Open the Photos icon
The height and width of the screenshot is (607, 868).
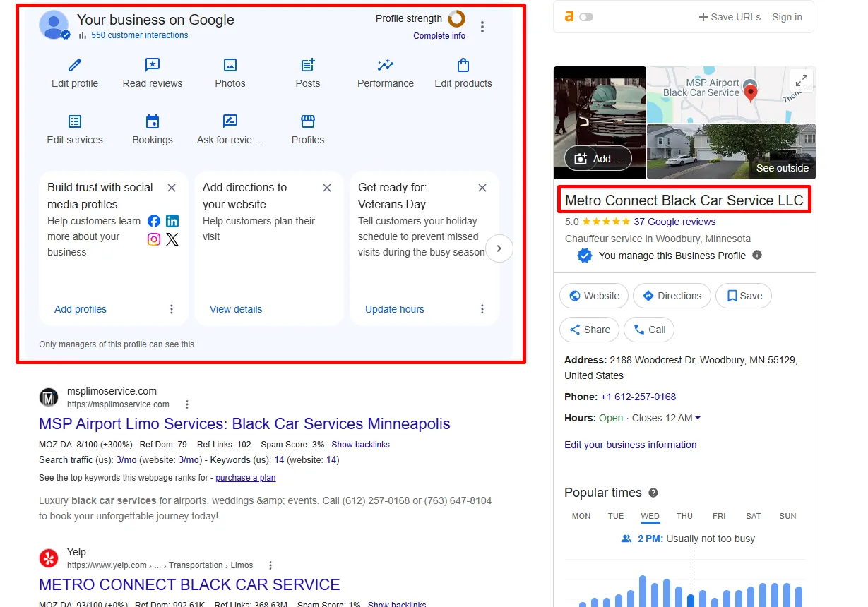230,66
